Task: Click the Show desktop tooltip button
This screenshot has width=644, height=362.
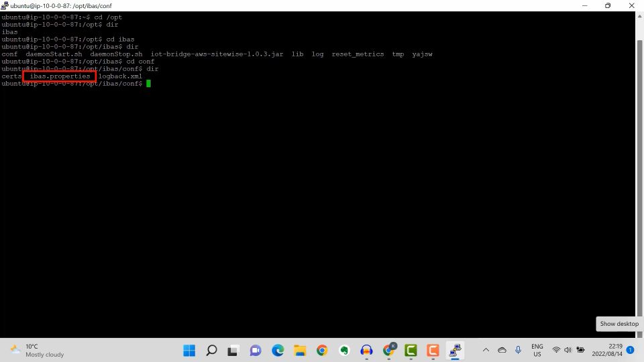Action: click(x=619, y=324)
